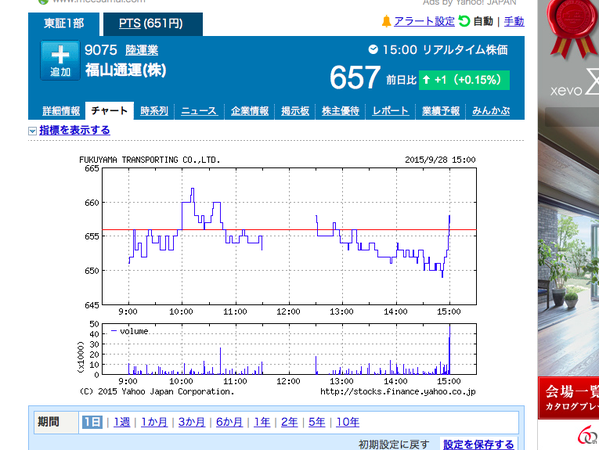
Task: Expand 指標を表示する indicators link
Action: pyautogui.click(x=74, y=130)
